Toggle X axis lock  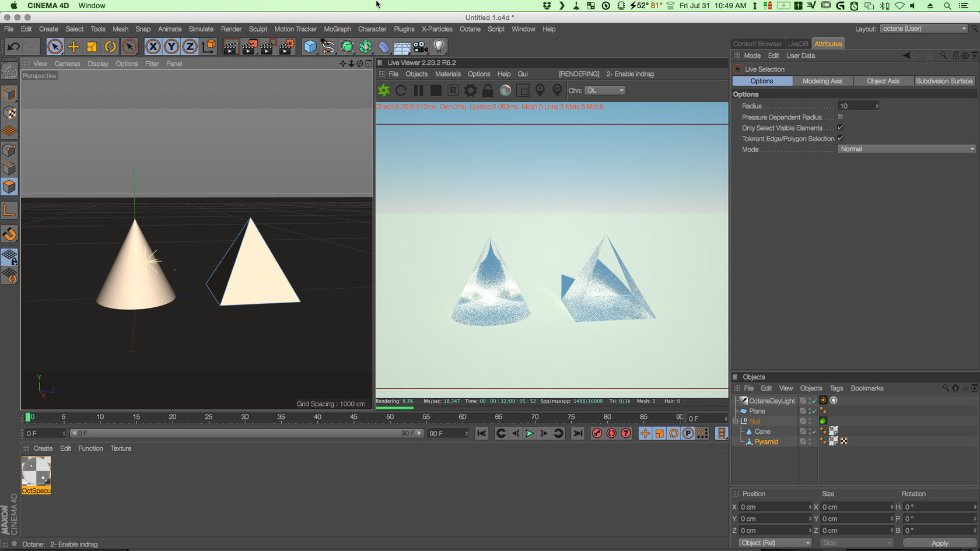point(153,47)
